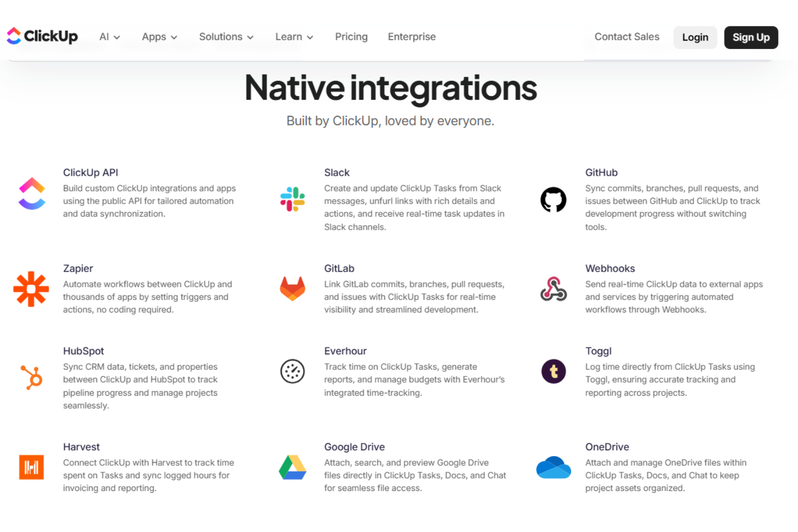The width and height of the screenshot is (798, 532).
Task: Open the Apps dropdown menu
Action: tap(159, 37)
